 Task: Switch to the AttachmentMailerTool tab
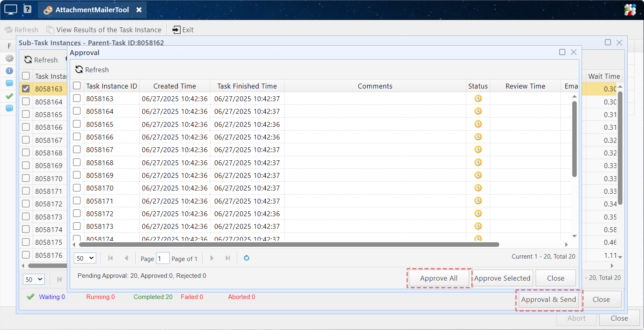tap(92, 10)
